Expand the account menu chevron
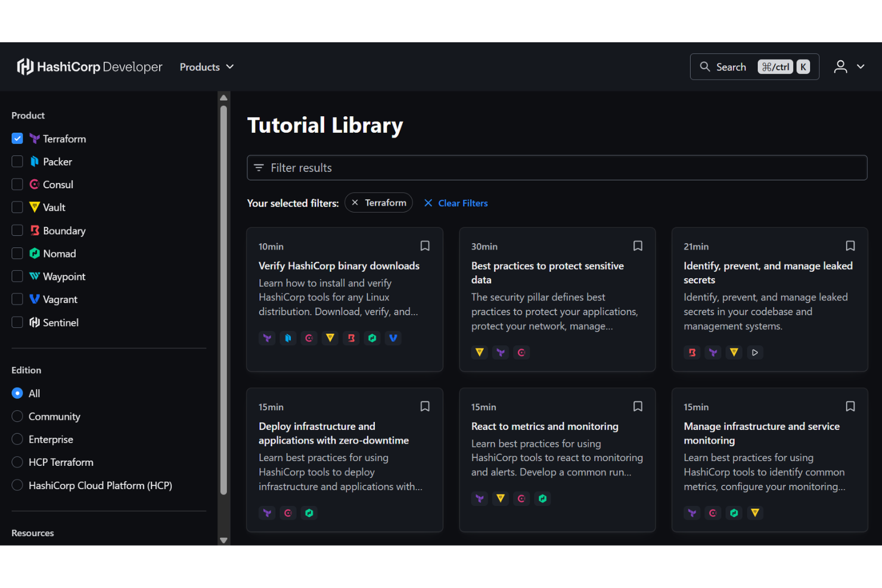 pos(861,67)
